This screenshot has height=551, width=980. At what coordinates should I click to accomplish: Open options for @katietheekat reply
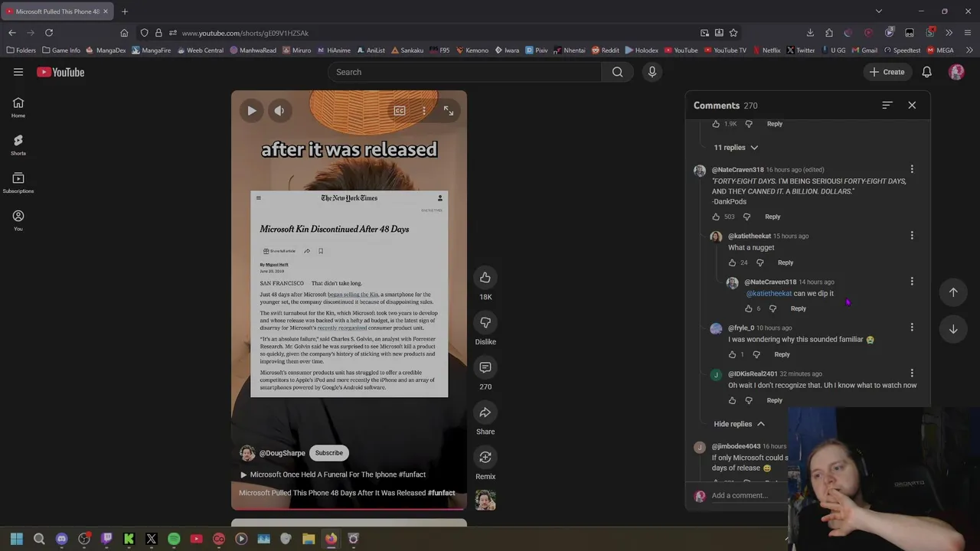point(912,236)
